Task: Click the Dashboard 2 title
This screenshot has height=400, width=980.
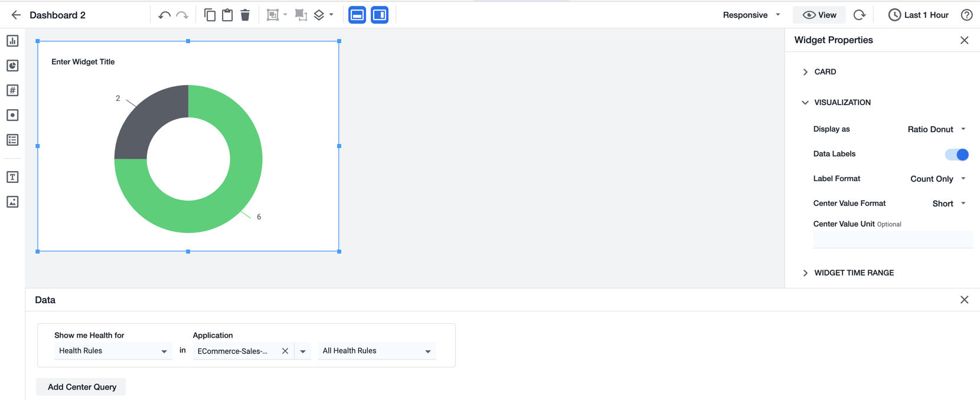Action: pyautogui.click(x=57, y=15)
